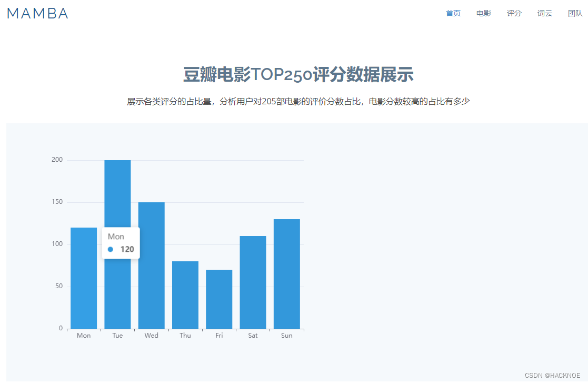
Task: Click the y-axis label 100
Action: [x=57, y=244]
